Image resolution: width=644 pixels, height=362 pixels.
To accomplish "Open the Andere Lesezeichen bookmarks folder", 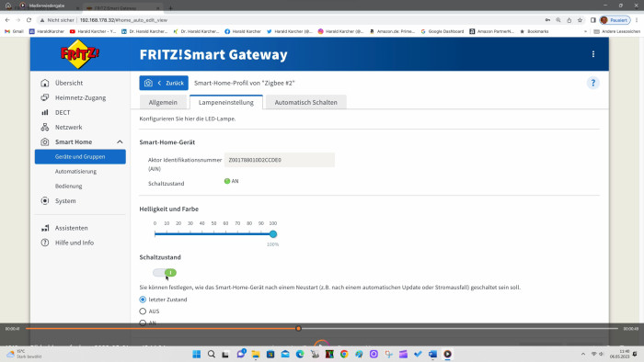I will (x=617, y=31).
